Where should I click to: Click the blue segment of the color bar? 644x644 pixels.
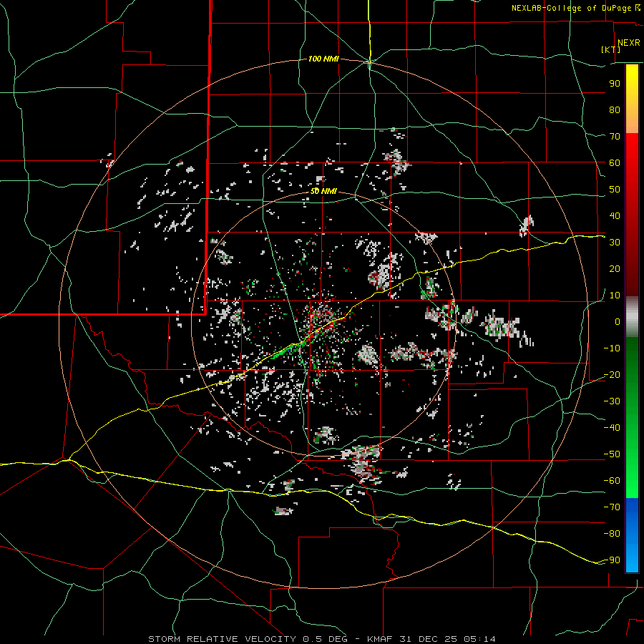(632, 535)
